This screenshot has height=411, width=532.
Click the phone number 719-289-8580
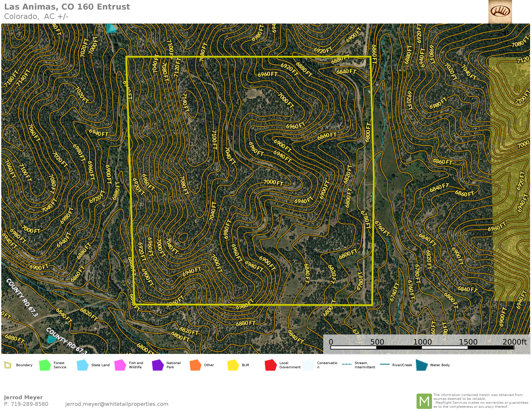point(30,404)
